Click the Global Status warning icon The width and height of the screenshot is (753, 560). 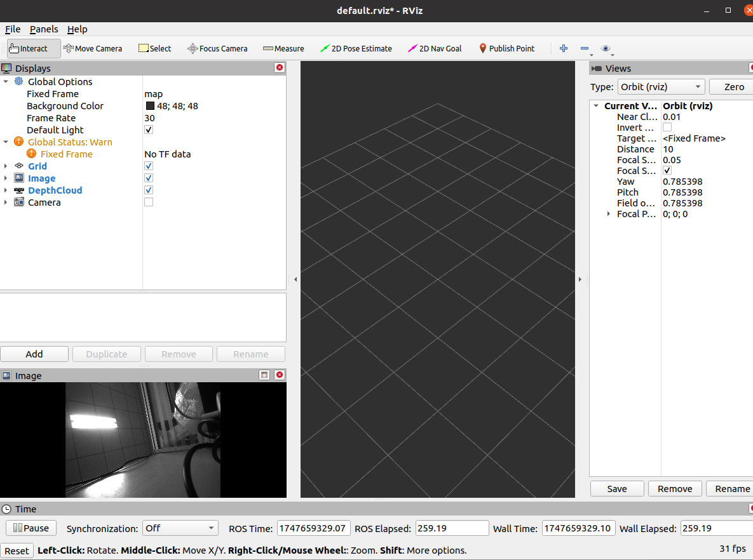(18, 142)
